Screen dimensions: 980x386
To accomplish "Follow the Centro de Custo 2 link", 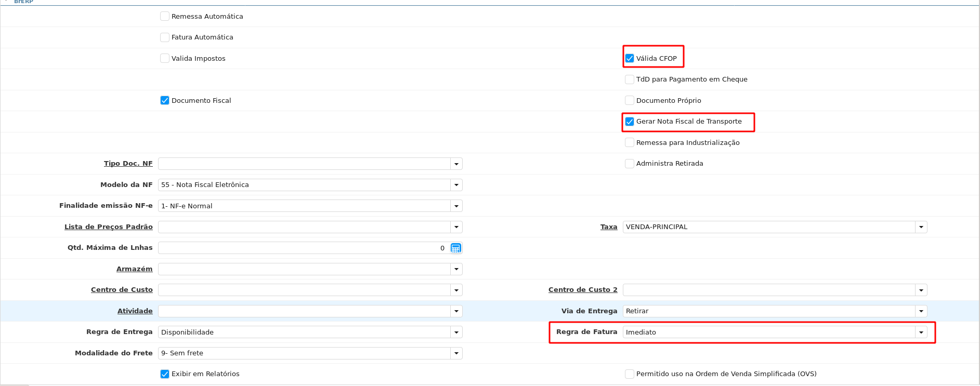I will (x=582, y=290).
